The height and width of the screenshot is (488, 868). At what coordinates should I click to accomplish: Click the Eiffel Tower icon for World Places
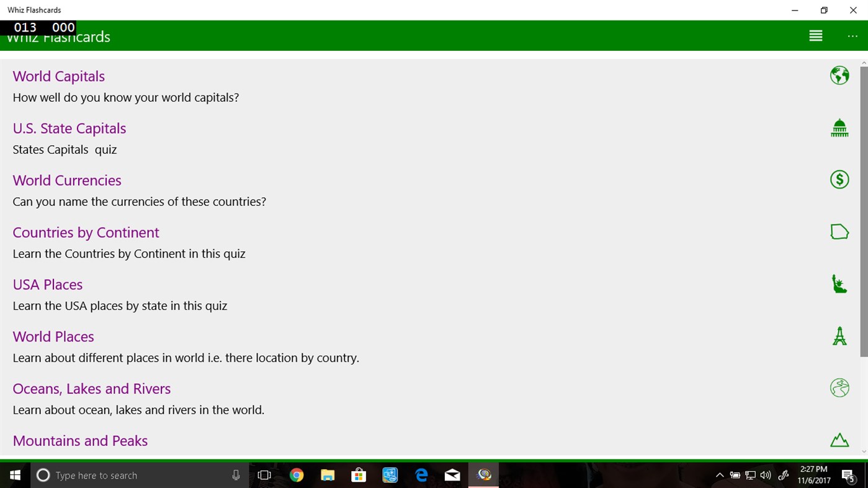point(839,335)
